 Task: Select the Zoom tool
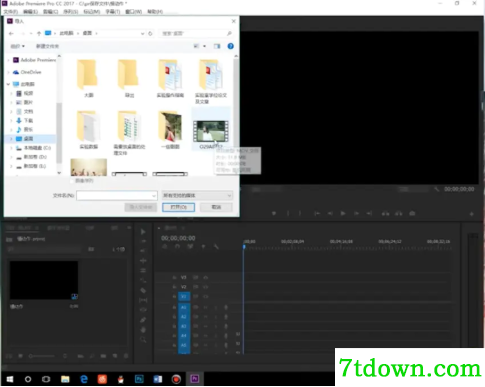(143, 340)
